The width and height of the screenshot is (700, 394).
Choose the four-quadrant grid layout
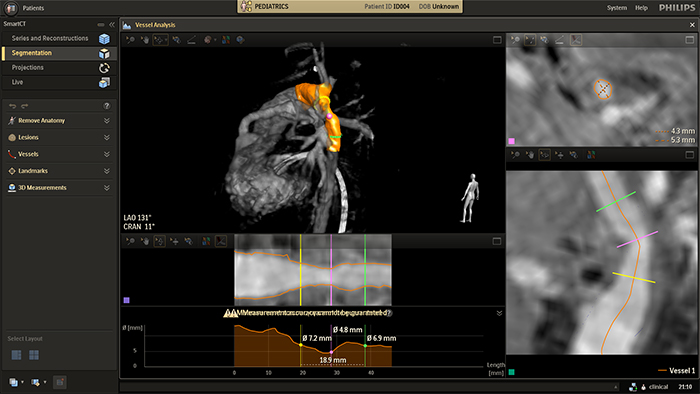[34, 355]
